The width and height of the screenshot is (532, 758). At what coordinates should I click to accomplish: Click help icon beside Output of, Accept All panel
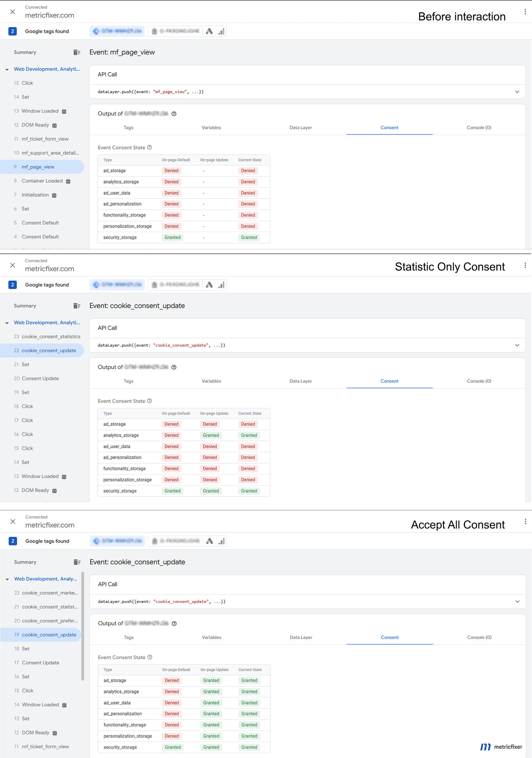pyautogui.click(x=174, y=624)
